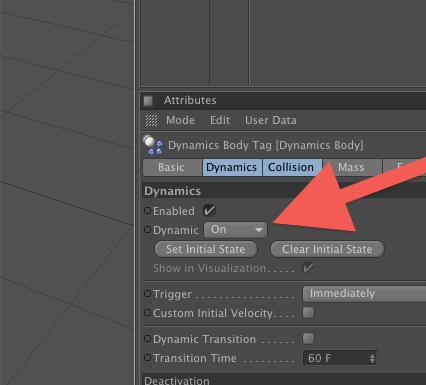The height and width of the screenshot is (385, 426).
Task: Click the Dynamic Transition keyframe circle
Action: click(x=147, y=339)
